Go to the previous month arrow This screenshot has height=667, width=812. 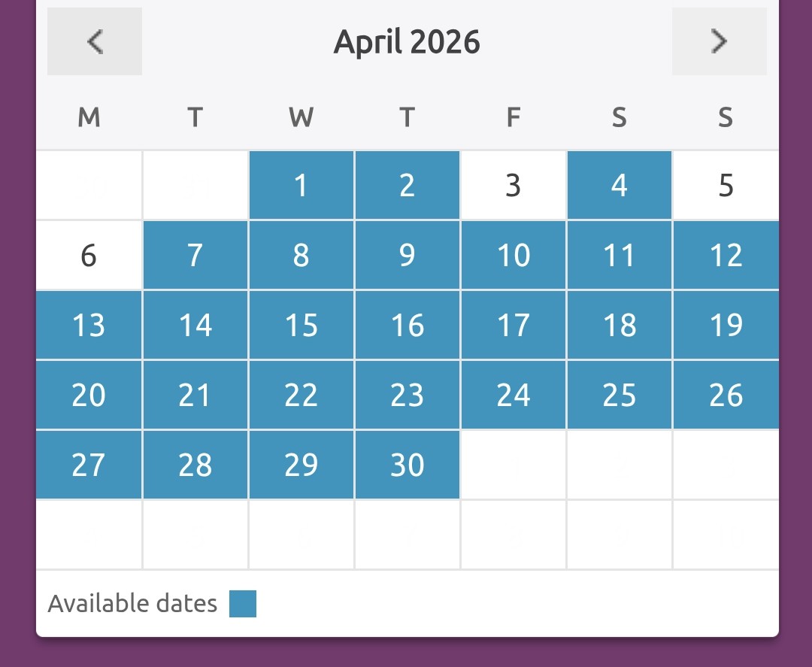[x=94, y=41]
